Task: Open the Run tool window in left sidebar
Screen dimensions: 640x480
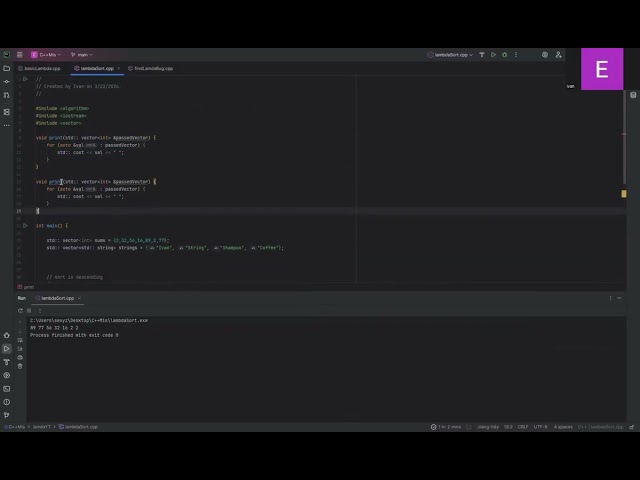Action: click(7, 349)
